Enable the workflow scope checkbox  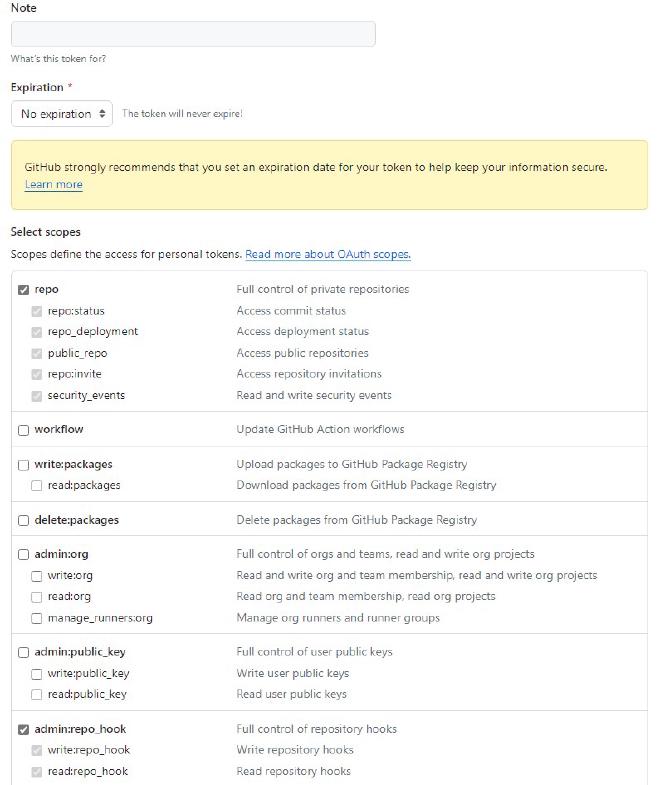pos(24,430)
